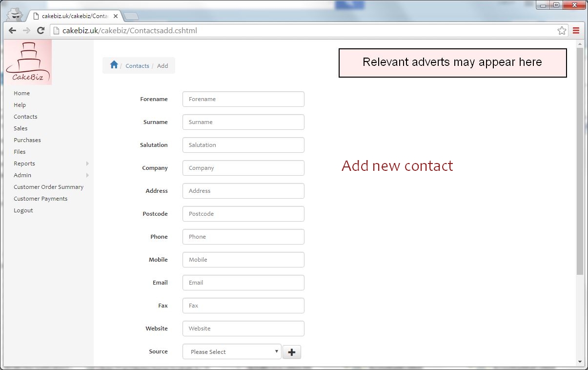This screenshot has width=588, height=370.
Task: Click the plus icon beside Source
Action: (291, 351)
